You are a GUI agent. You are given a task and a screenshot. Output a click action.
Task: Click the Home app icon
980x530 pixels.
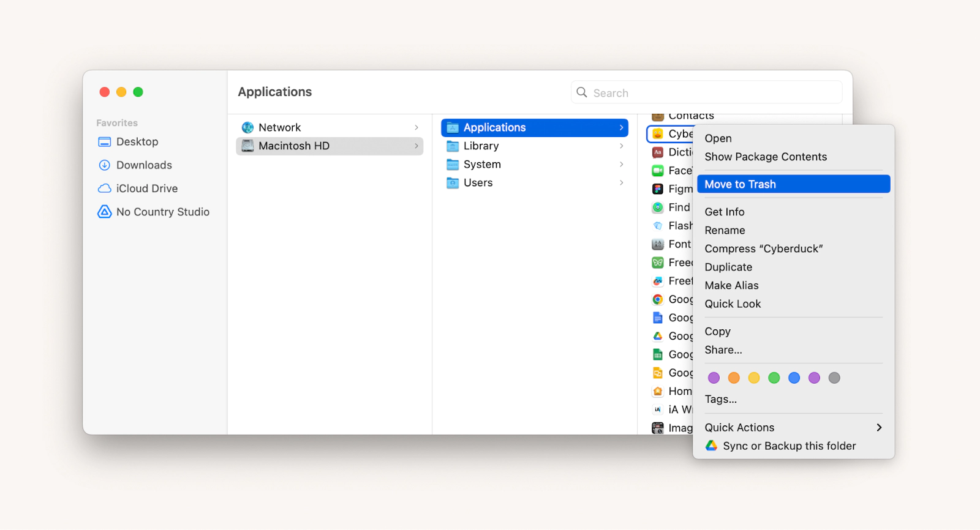657,391
